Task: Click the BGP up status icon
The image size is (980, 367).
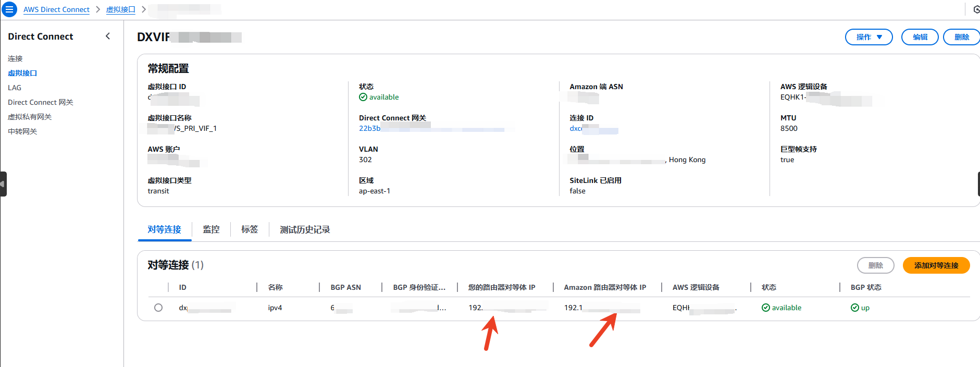Action: point(855,308)
